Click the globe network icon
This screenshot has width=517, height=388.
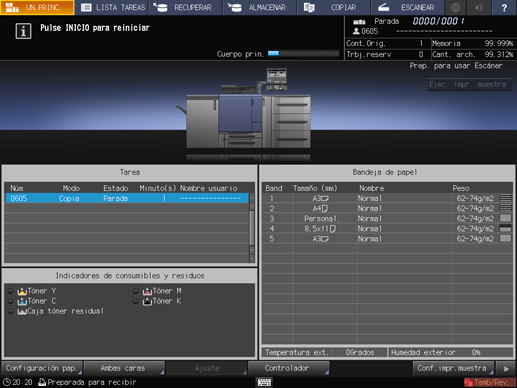click(455, 7)
